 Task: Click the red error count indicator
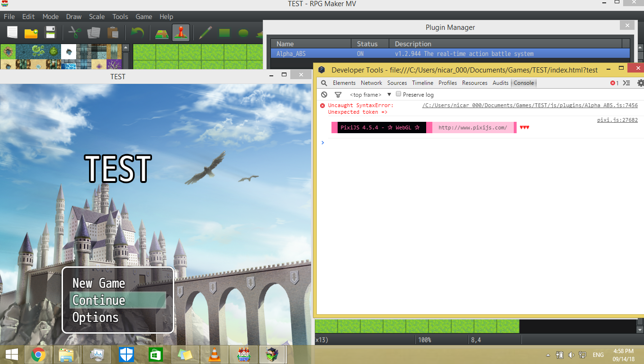coord(614,83)
